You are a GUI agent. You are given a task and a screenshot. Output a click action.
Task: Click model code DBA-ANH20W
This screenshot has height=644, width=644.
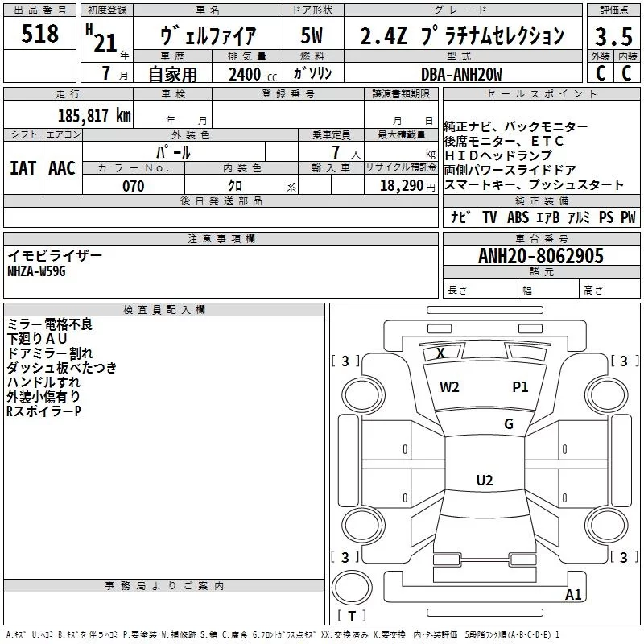point(461,74)
